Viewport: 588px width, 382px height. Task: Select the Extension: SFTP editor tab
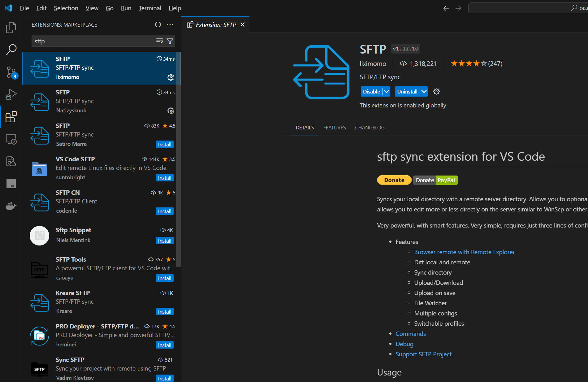click(x=215, y=24)
